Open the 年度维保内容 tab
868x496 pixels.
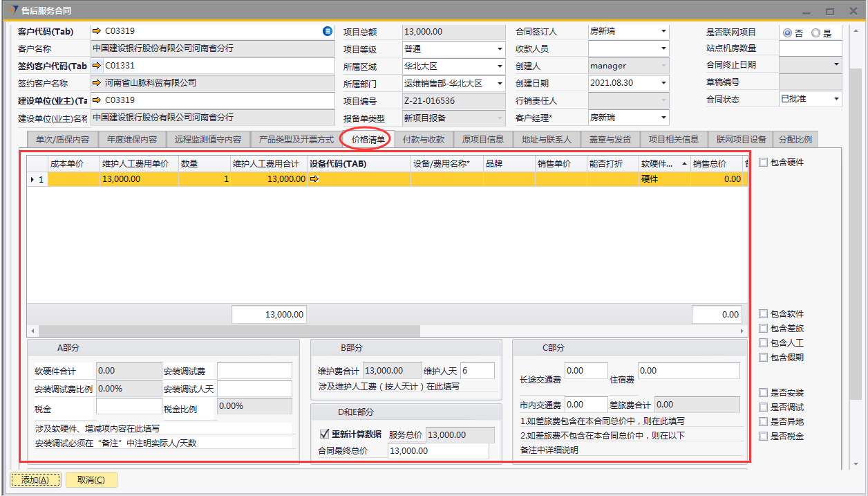pos(132,139)
